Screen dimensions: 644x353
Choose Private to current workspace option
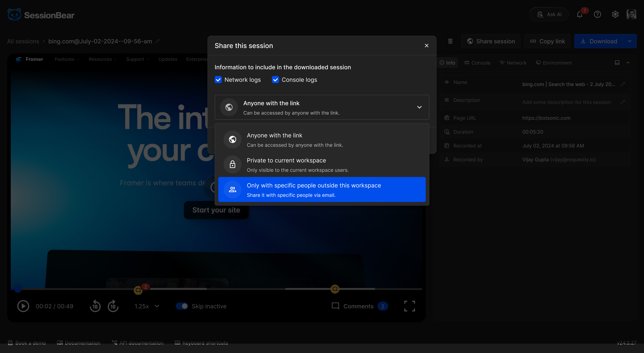click(x=322, y=164)
